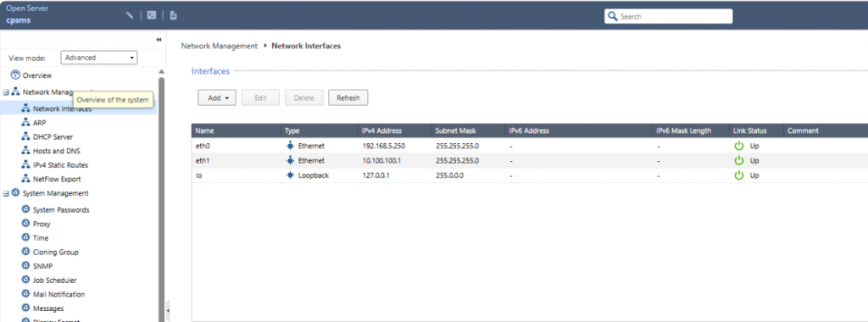
Task: Sort by IPv6 Mask Length column header
Action: [691, 130]
